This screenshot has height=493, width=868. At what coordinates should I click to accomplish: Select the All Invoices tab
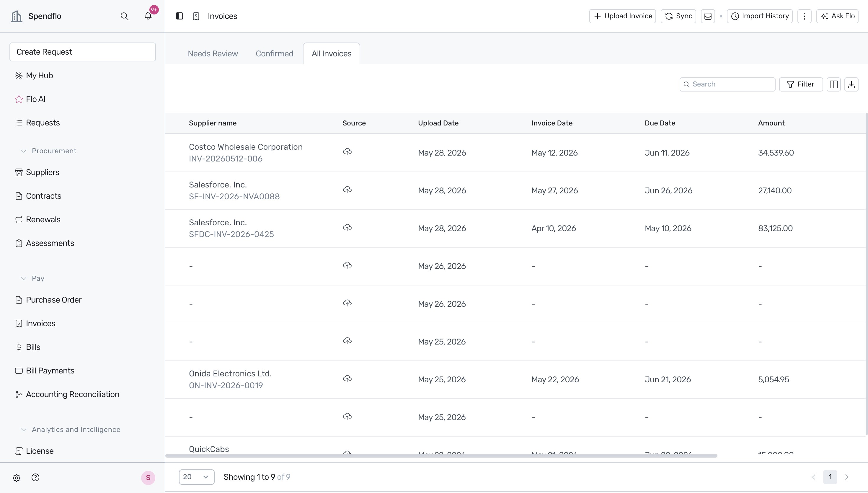[x=332, y=53]
